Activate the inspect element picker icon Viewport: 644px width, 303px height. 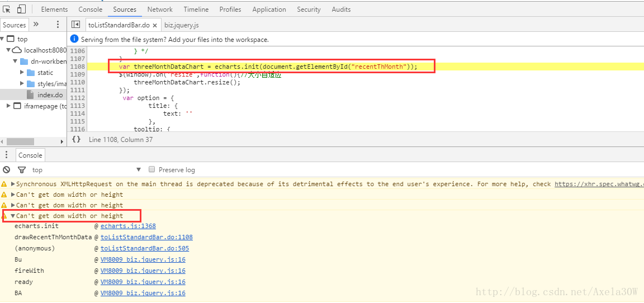pos(7,9)
